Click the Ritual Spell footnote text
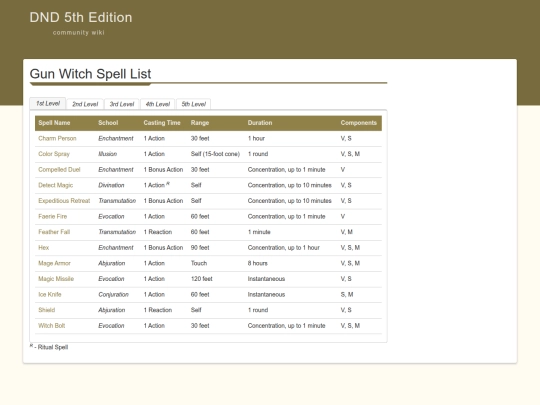 tap(53, 347)
